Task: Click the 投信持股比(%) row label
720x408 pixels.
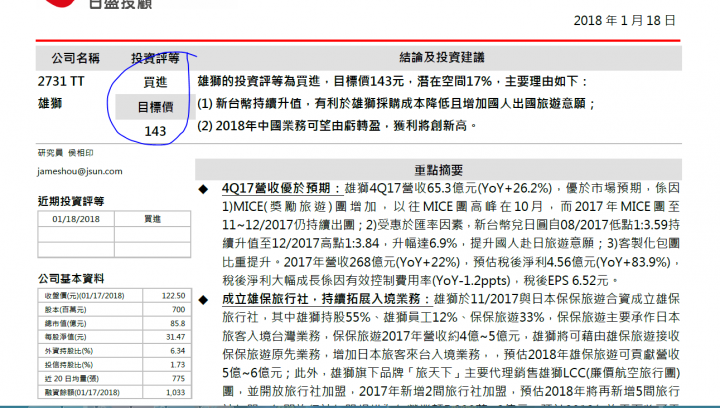Action: [68, 365]
